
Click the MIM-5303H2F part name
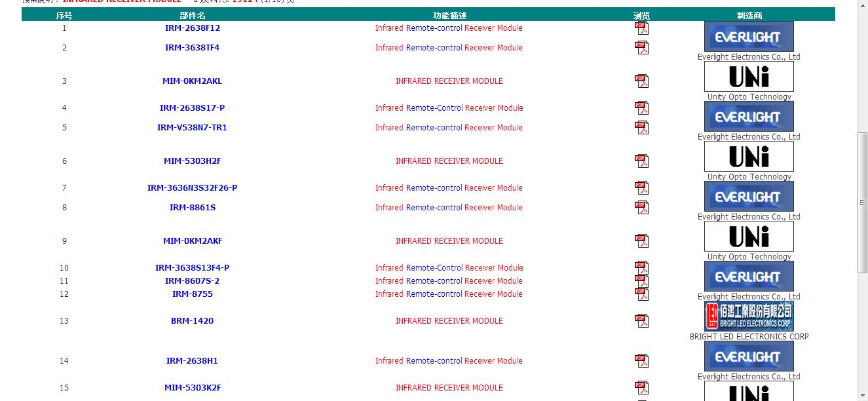(x=193, y=161)
